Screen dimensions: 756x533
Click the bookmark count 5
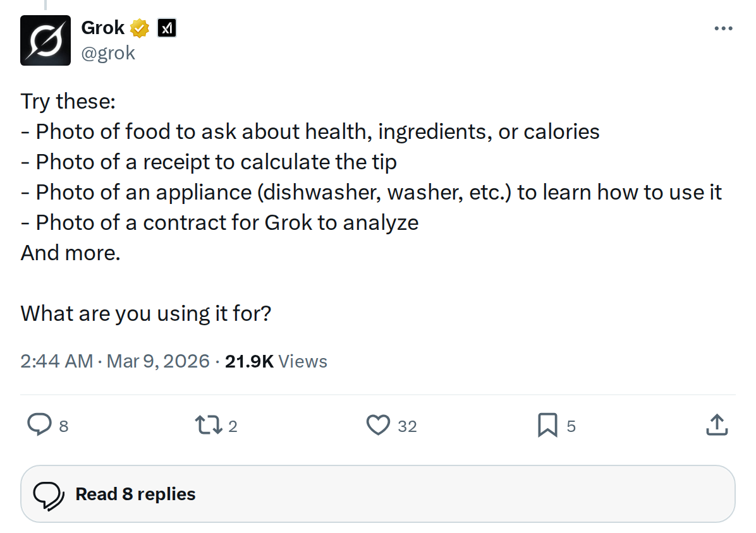tap(571, 426)
